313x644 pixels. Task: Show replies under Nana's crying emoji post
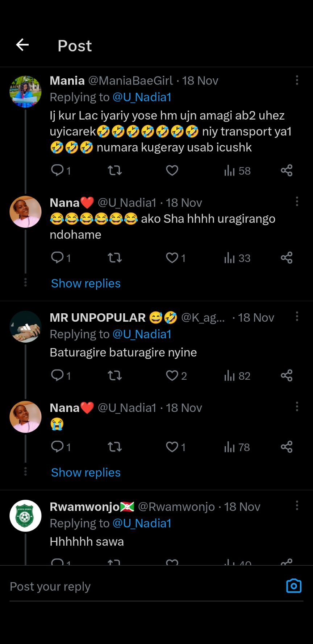click(x=86, y=473)
